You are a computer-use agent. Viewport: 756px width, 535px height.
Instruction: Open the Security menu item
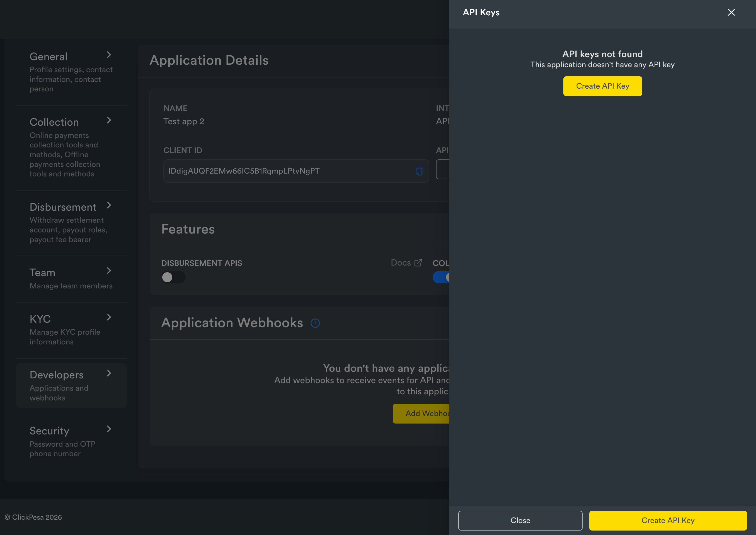[x=71, y=442]
